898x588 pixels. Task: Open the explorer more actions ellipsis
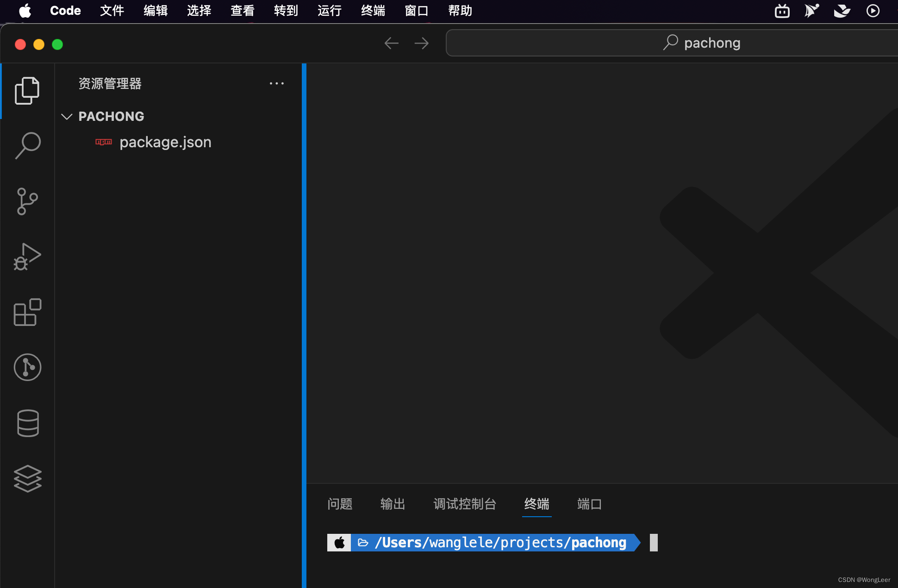click(277, 84)
